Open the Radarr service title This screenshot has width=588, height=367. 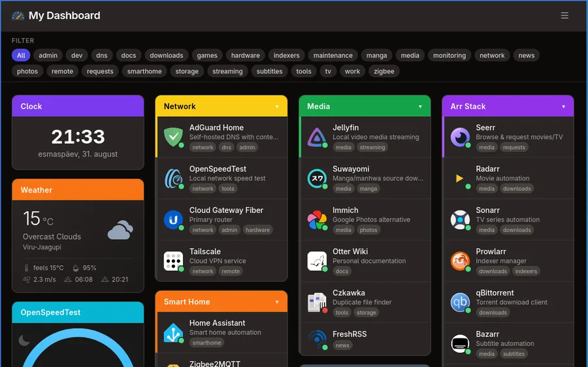487,169
